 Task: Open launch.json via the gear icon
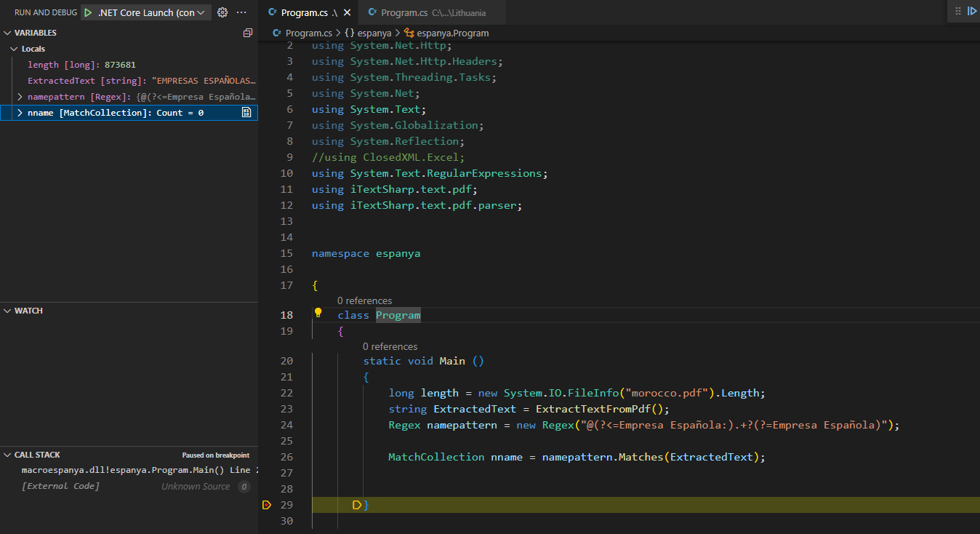[x=222, y=12]
